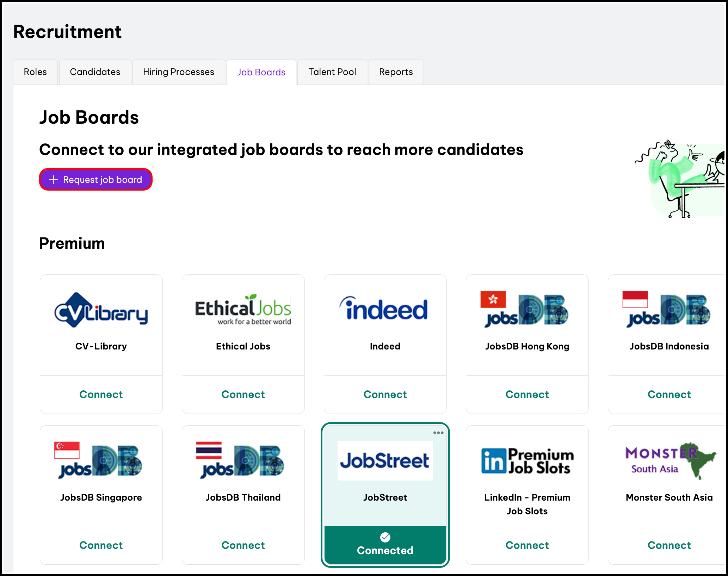The image size is (728, 576).
Task: Click the Ethical Jobs logo
Action: [x=243, y=310]
